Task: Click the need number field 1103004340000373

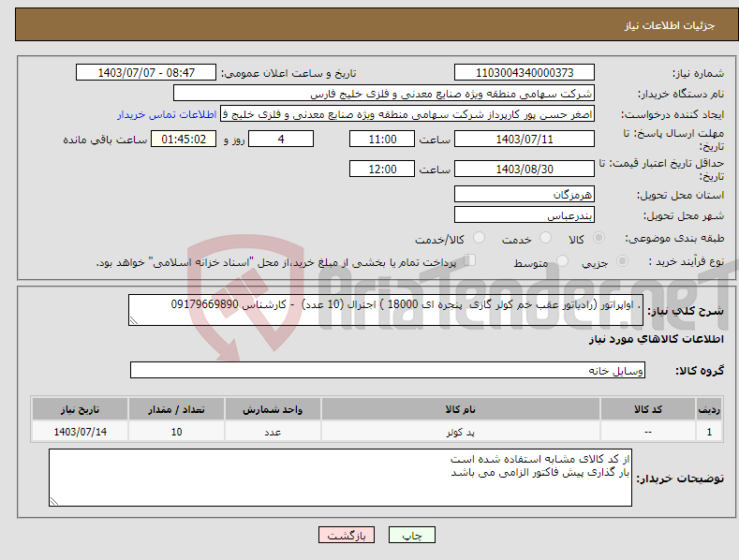Action: pyautogui.click(x=525, y=73)
